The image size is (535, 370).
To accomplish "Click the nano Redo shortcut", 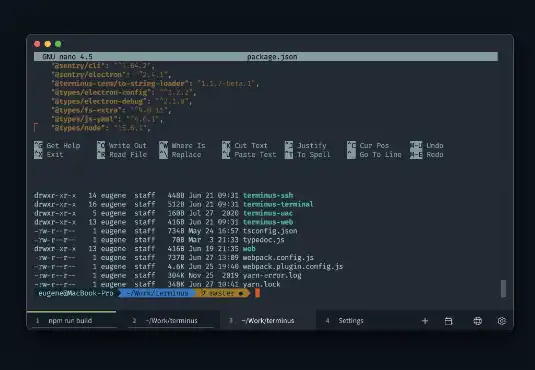I will point(427,155).
